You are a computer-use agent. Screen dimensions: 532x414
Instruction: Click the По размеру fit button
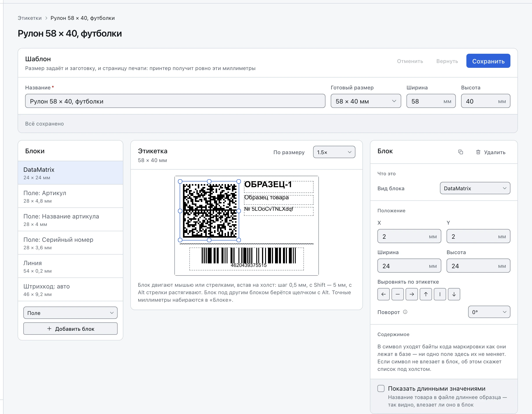289,152
